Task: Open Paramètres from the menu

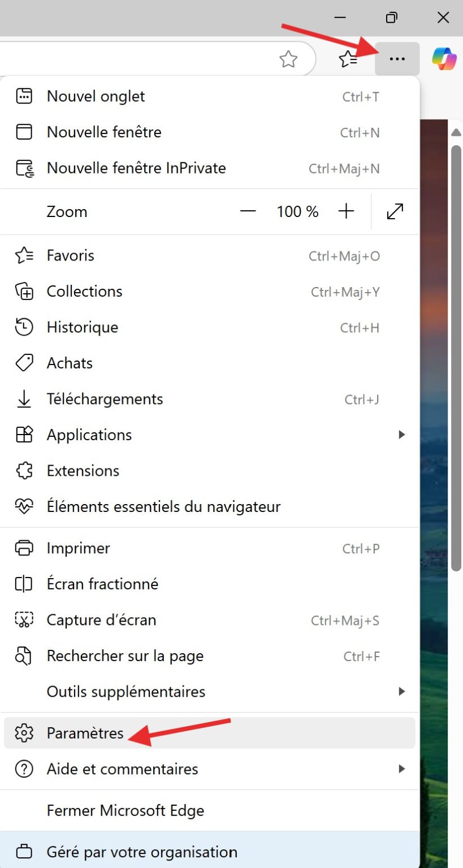Action: pyautogui.click(x=85, y=733)
